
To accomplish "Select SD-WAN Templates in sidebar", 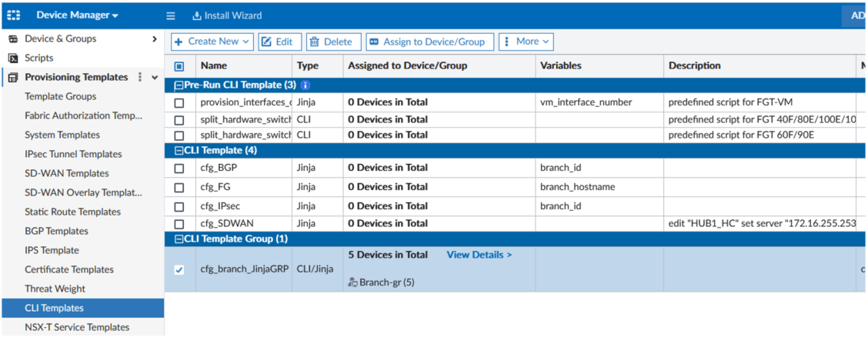I will (67, 173).
